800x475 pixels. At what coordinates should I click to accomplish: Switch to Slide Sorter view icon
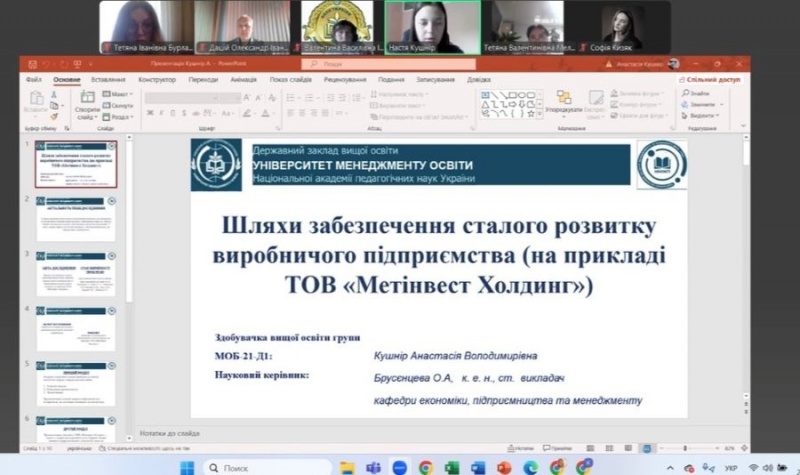click(609, 448)
